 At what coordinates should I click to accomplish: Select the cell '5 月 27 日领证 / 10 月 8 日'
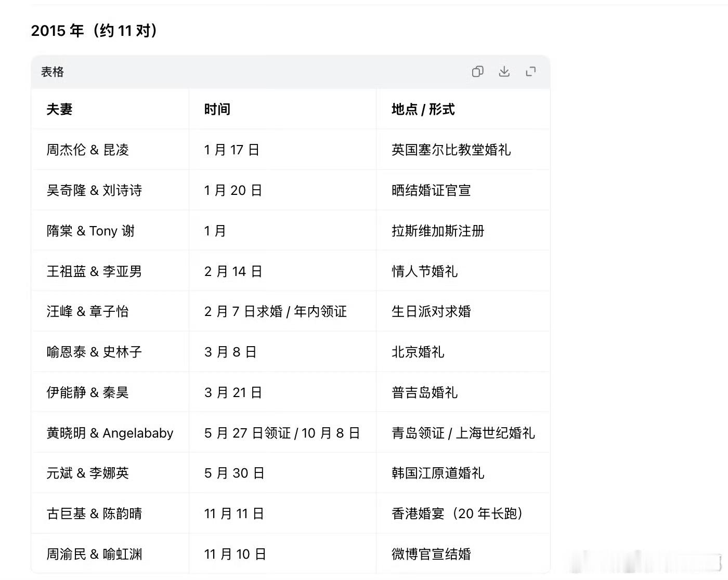[x=282, y=433]
